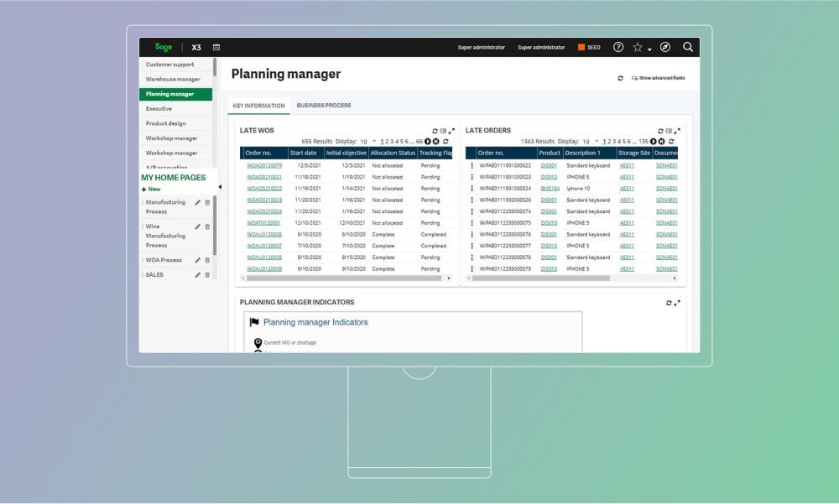Select Warehouse manager in the sidebar

coord(173,79)
